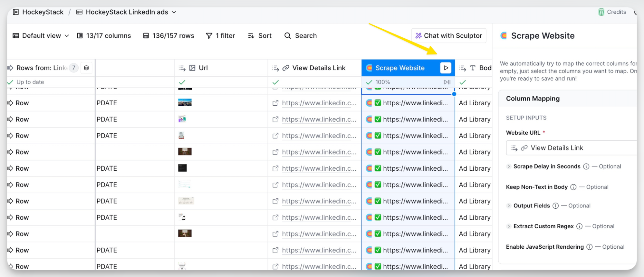Screen dimensions: 644x277
Task: Click info icon for Output Fields
Action: [556, 206]
